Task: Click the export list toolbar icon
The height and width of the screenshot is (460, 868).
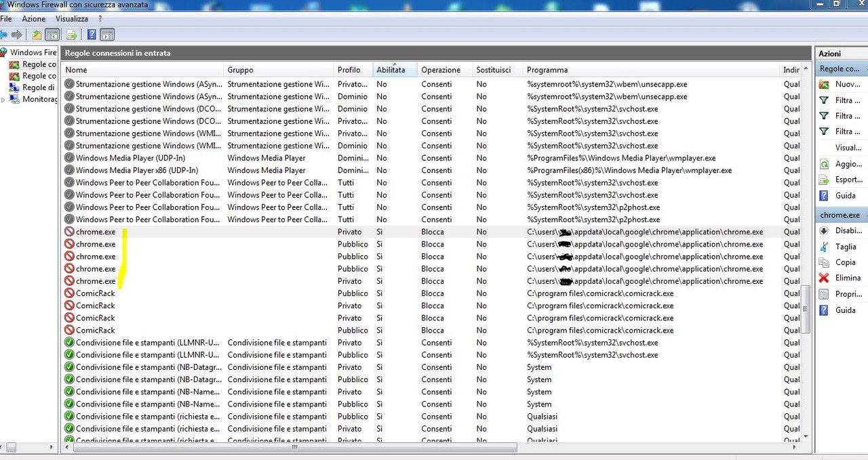Action: [x=71, y=35]
